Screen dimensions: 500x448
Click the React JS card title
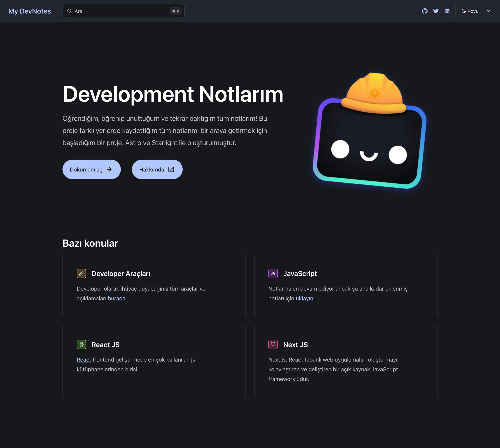tap(105, 345)
